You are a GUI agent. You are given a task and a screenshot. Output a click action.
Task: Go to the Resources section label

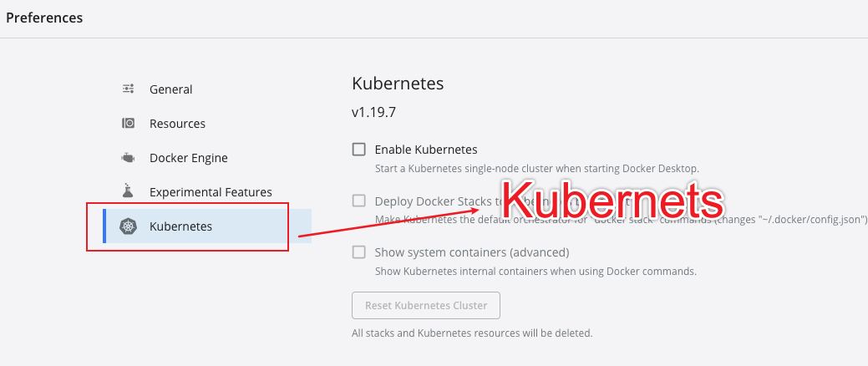[177, 124]
